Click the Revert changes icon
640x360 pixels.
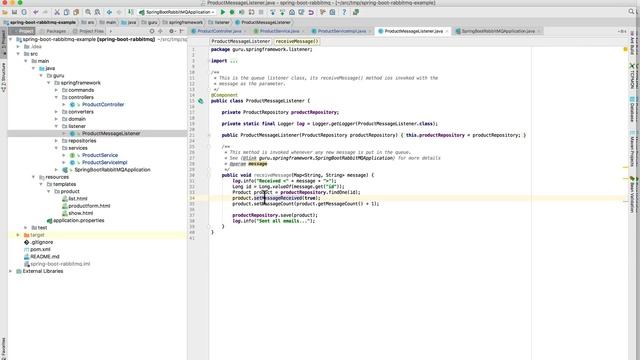tap(311, 12)
